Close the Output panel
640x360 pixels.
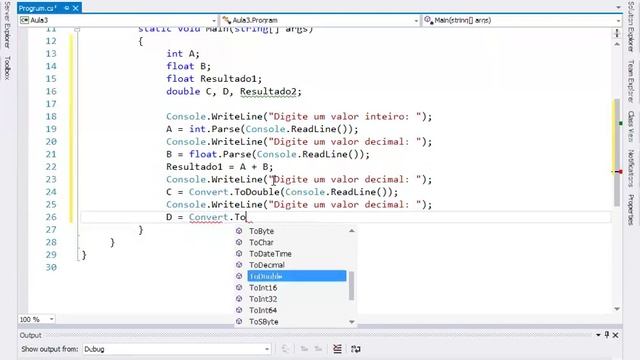click(x=616, y=335)
